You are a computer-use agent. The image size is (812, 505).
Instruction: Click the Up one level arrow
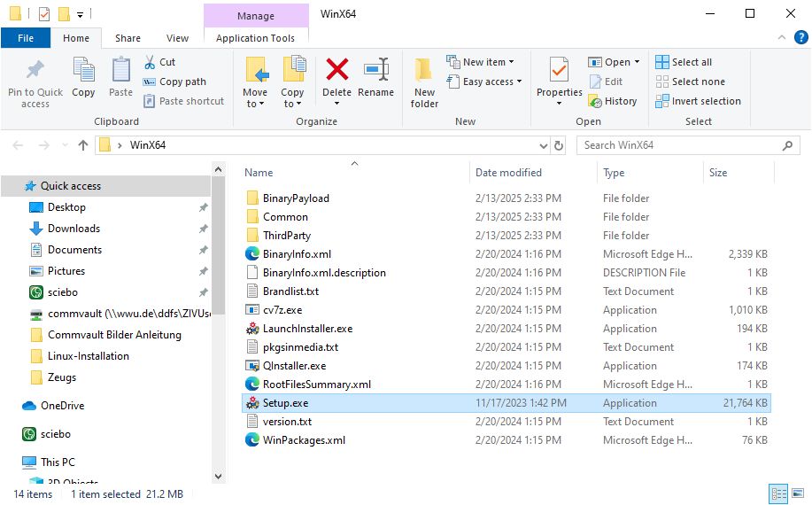coord(83,145)
